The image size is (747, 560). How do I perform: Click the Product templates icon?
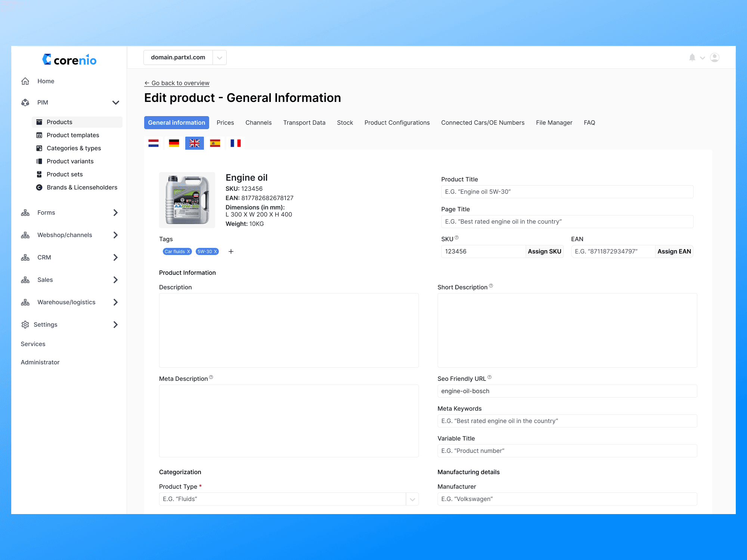point(39,135)
